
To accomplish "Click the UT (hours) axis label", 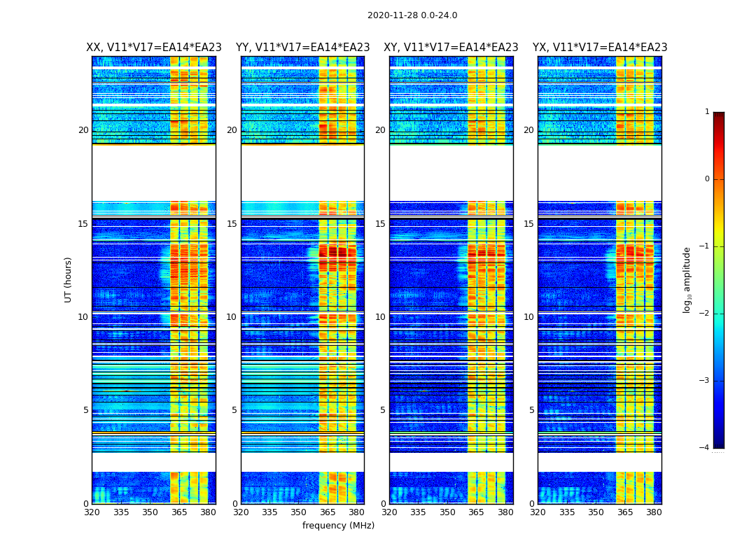I will [68, 280].
